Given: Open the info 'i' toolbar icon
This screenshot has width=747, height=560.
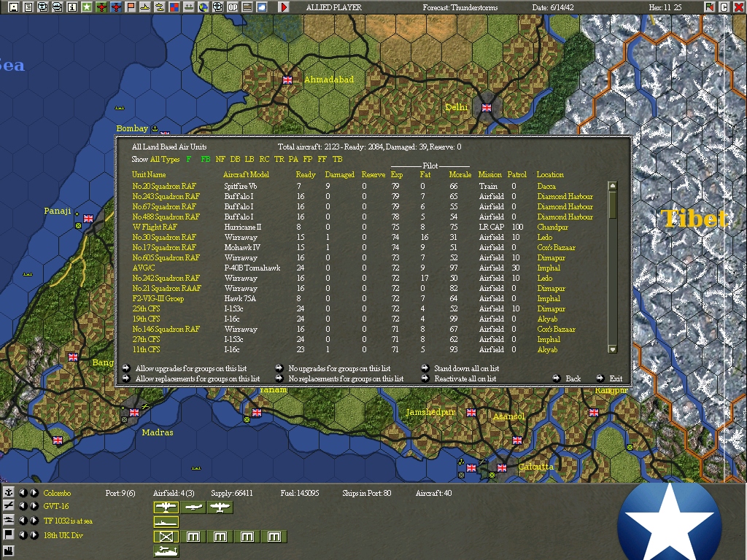Looking at the screenshot, I should 72,7.
